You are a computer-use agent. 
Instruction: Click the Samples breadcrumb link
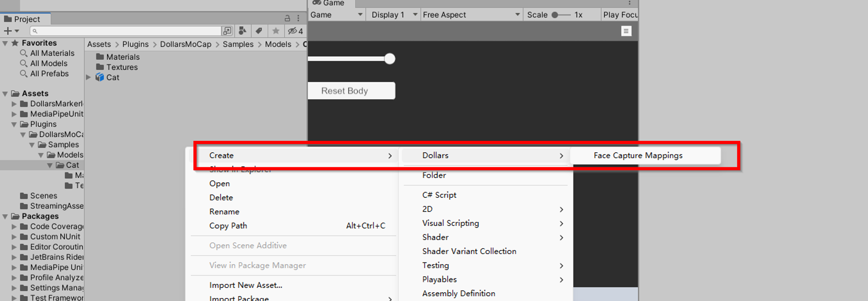tap(238, 44)
